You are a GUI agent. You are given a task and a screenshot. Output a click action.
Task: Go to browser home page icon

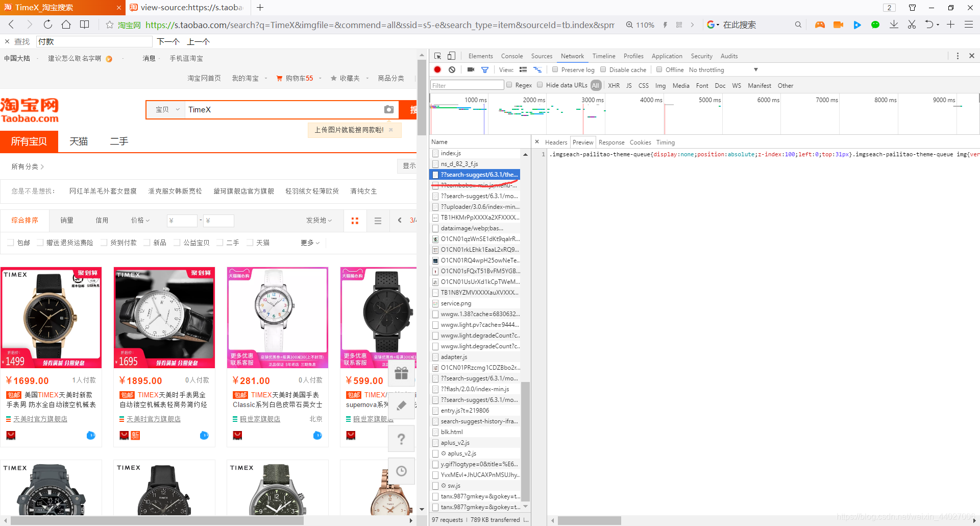point(66,24)
